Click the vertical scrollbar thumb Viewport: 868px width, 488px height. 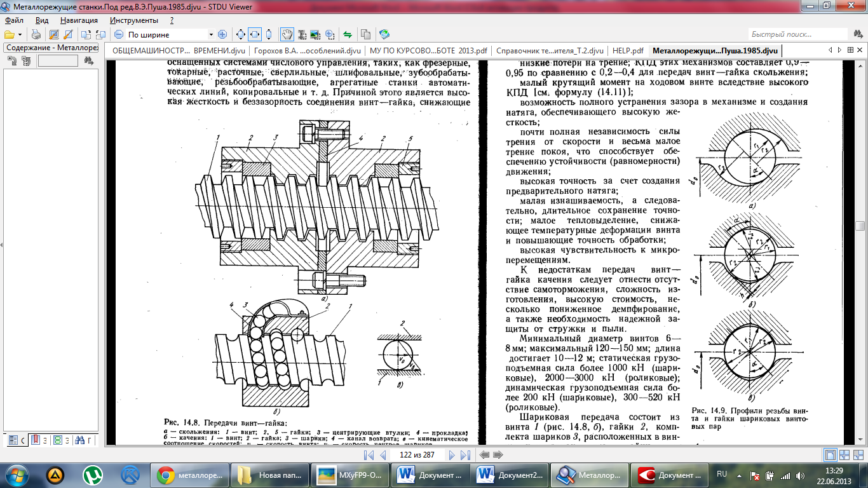click(x=860, y=226)
